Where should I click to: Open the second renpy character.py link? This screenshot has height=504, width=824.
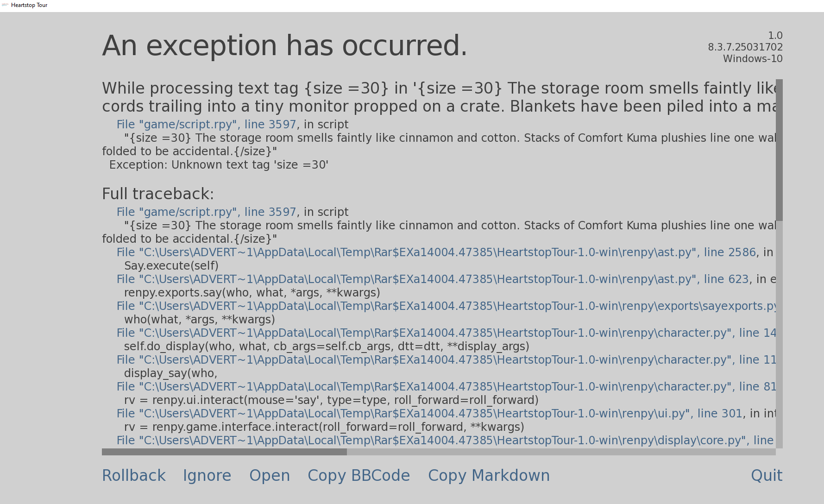tap(446, 360)
